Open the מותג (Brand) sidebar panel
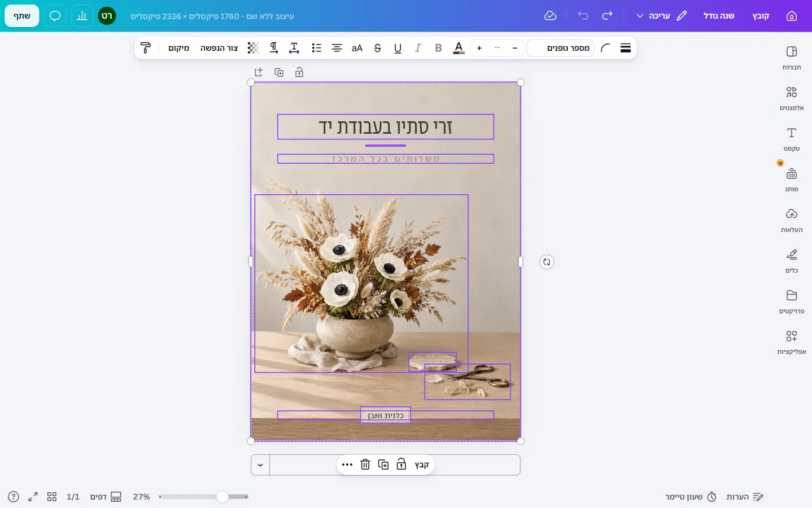 (x=791, y=180)
